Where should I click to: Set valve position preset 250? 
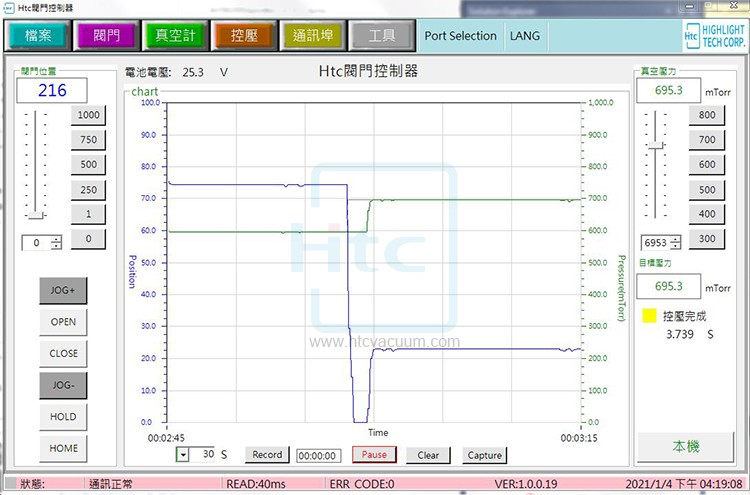pos(88,190)
